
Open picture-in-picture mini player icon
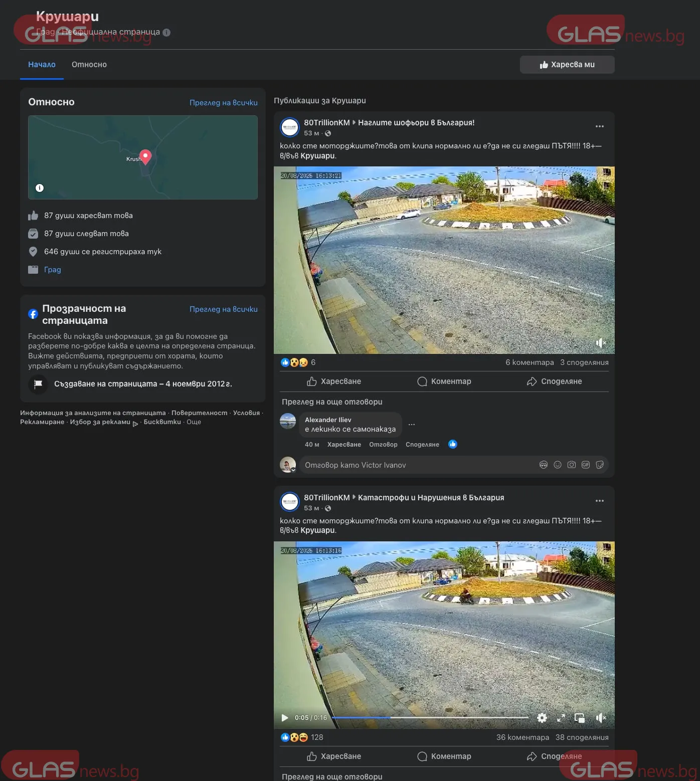pyautogui.click(x=579, y=718)
